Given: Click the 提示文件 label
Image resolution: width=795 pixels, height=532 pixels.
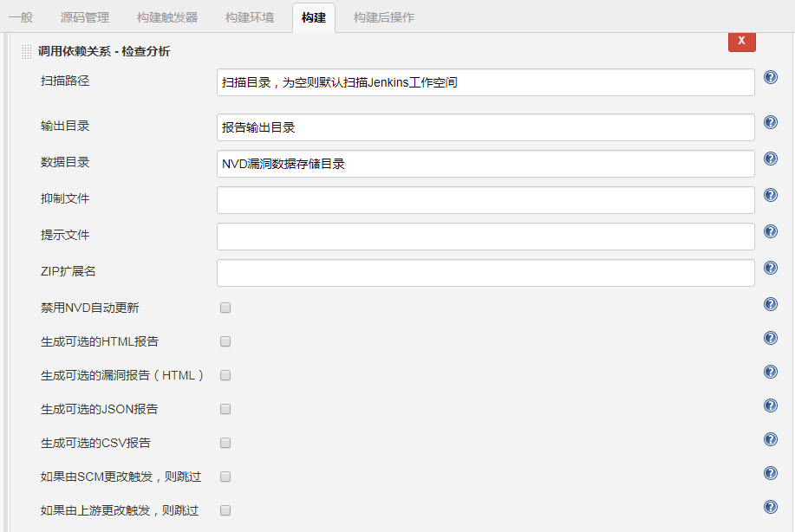Looking at the screenshot, I should tap(65, 235).
